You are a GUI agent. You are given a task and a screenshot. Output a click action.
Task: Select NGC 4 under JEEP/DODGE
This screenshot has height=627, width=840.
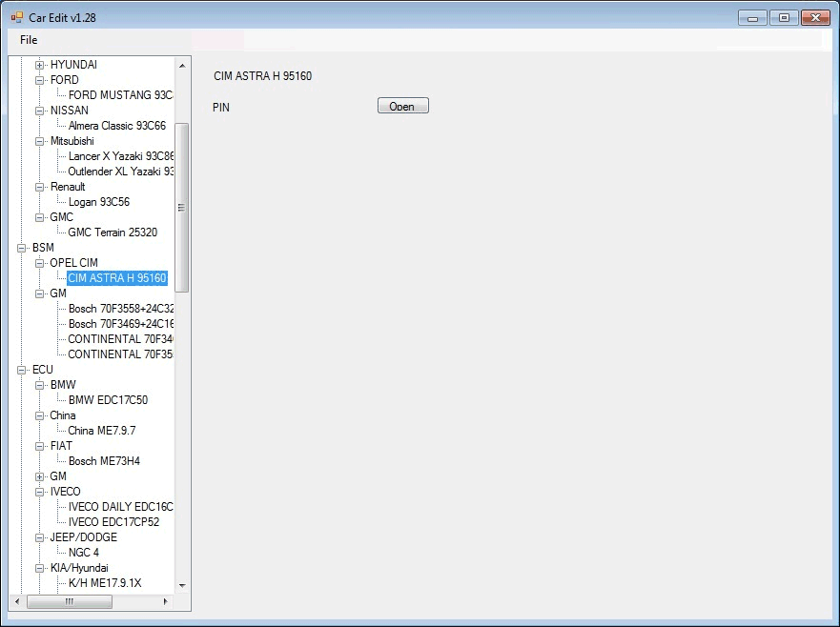point(83,553)
